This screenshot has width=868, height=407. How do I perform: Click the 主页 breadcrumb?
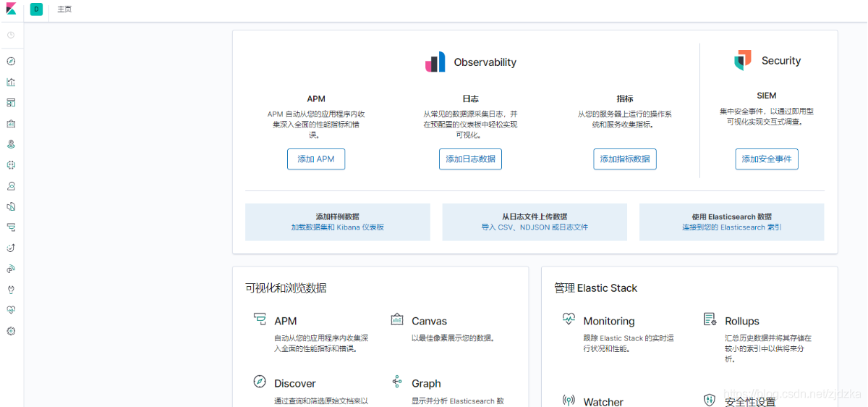click(64, 9)
